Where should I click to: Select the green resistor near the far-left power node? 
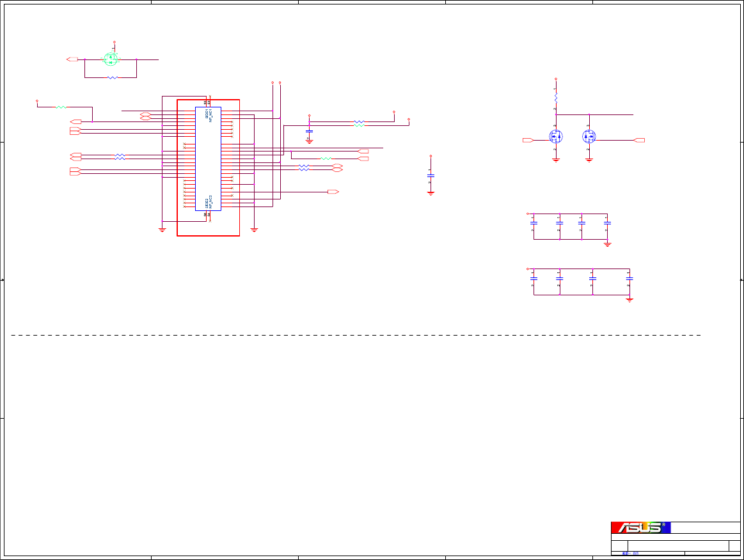coord(61,107)
